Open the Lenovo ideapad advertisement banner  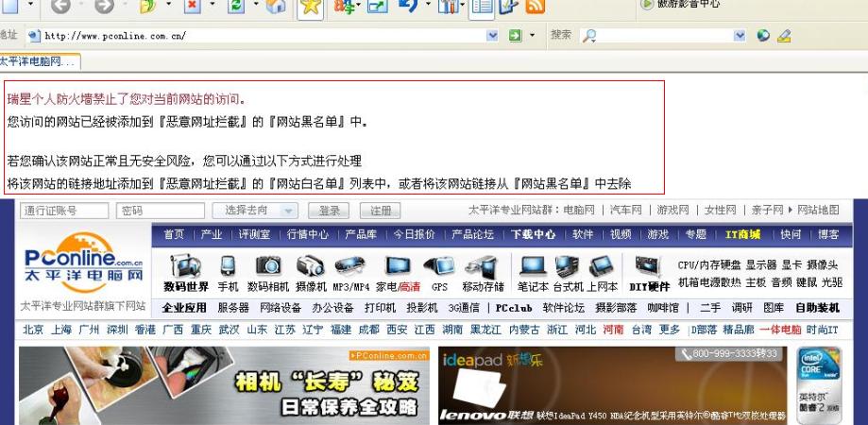pos(612,385)
